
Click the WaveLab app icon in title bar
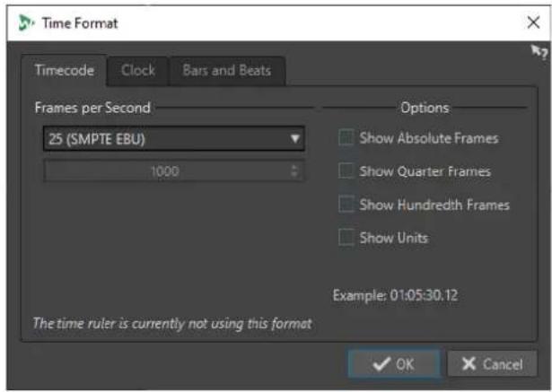[26, 23]
